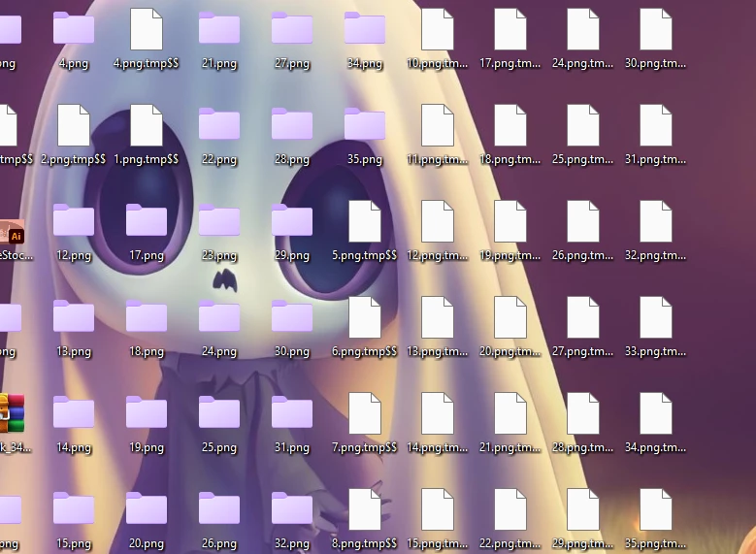Select the 27.png folder

tap(292, 28)
